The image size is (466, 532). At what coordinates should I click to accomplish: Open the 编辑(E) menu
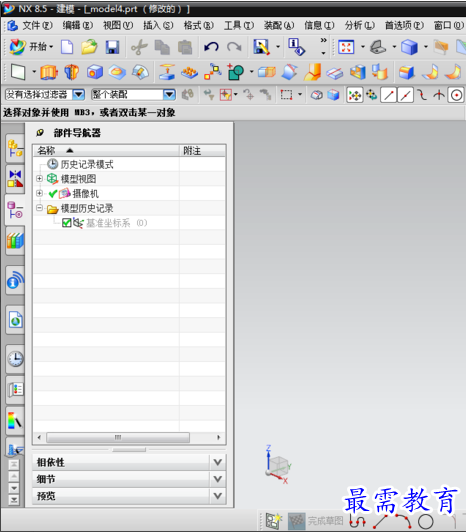(x=78, y=25)
